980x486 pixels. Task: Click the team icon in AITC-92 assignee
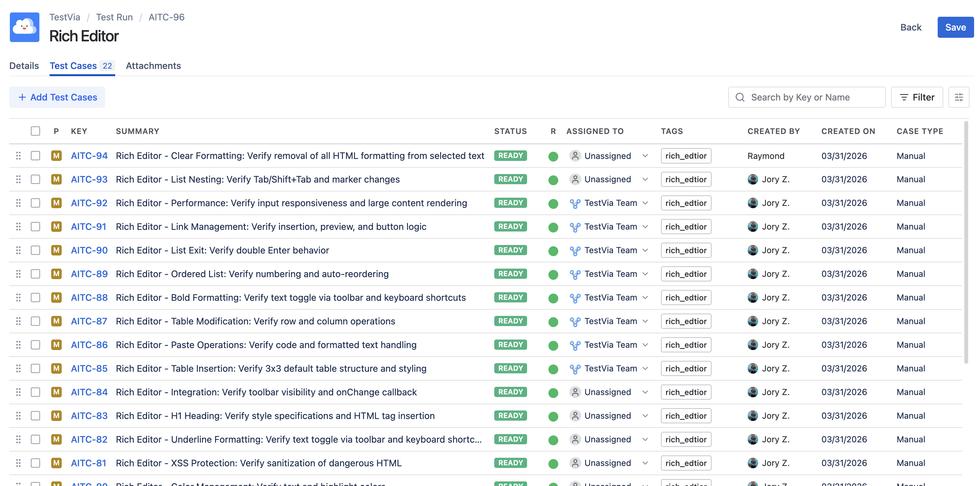coord(575,204)
